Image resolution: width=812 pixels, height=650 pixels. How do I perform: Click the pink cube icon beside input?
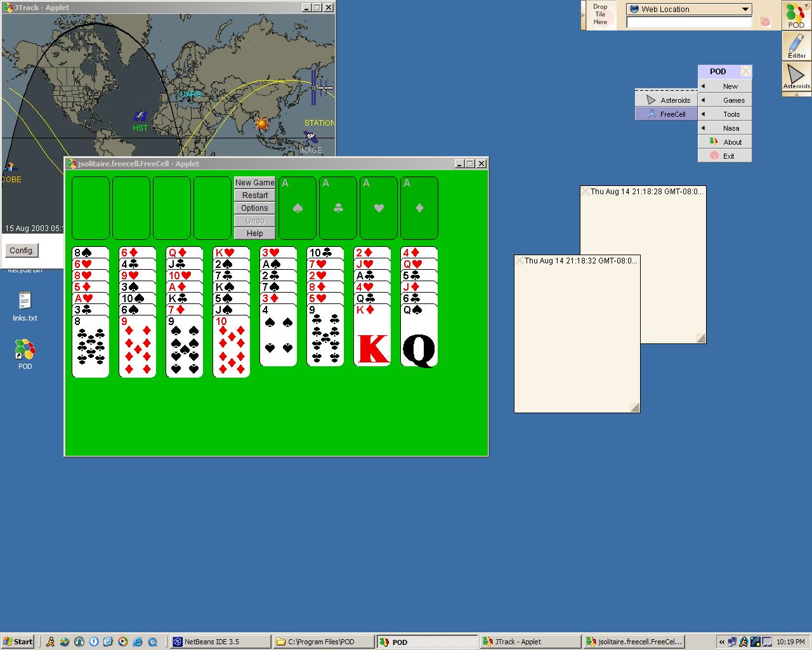pyautogui.click(x=766, y=22)
